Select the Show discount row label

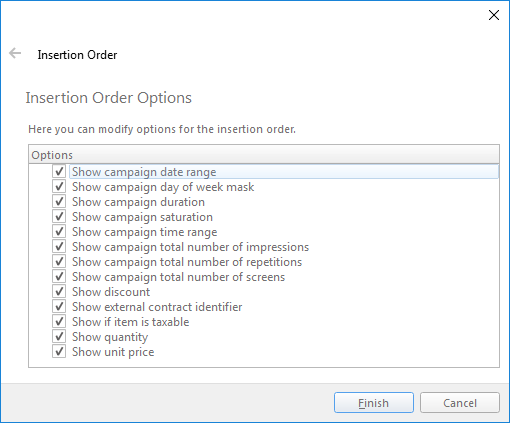coord(111,292)
